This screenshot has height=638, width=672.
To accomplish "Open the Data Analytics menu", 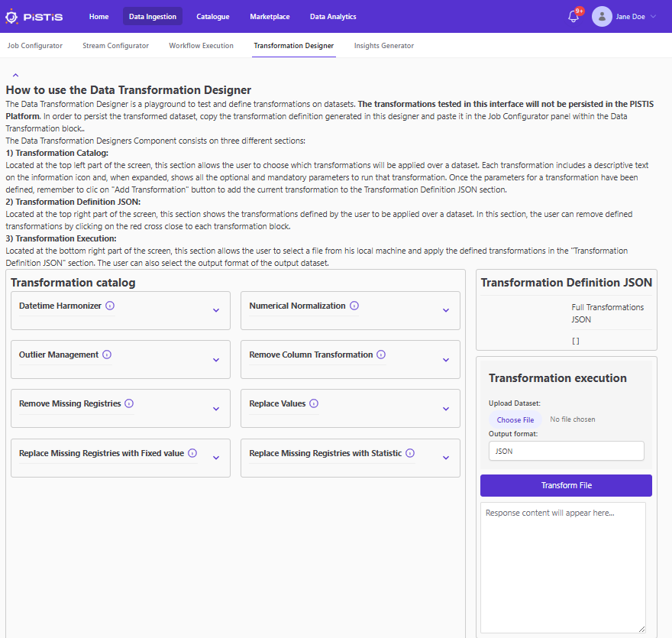I will pyautogui.click(x=333, y=16).
